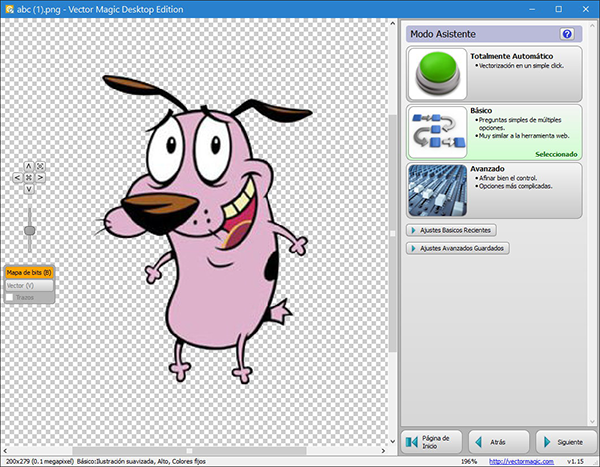Click the v1.15 version text
Image resolution: width=600 pixels, height=467 pixels.
coord(576,461)
